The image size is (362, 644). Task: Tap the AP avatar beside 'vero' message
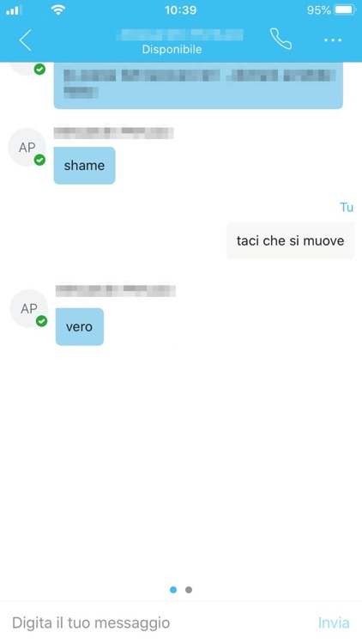(x=28, y=308)
